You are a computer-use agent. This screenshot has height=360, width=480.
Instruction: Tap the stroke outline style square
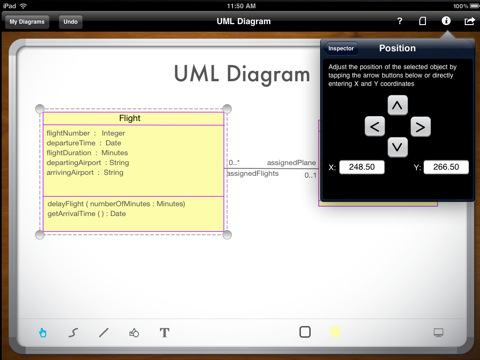coord(305,332)
